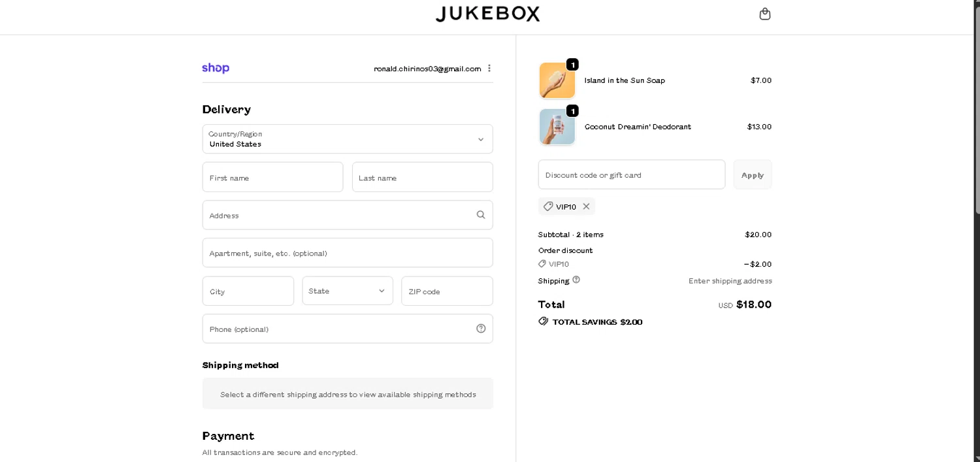Click the Enter shipping address text
Viewport: 980px width, 462px height.
[x=730, y=281]
